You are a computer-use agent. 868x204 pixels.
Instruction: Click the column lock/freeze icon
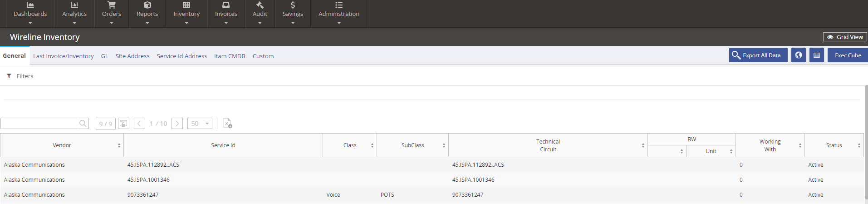[123, 124]
